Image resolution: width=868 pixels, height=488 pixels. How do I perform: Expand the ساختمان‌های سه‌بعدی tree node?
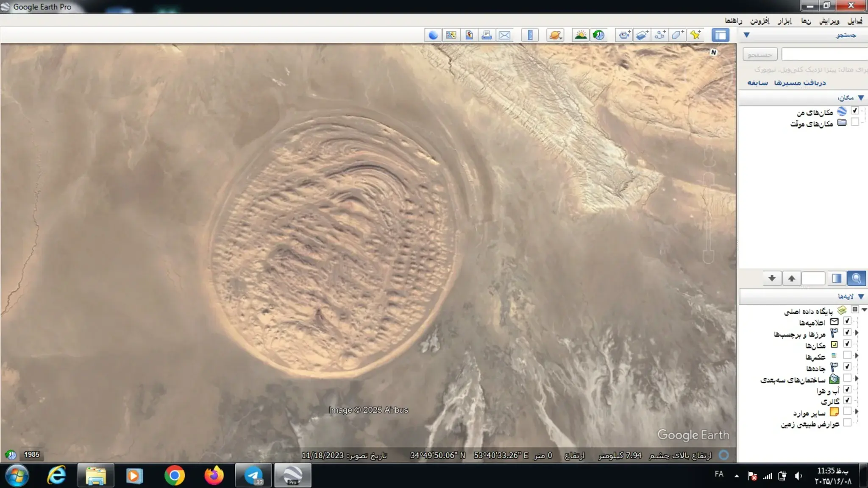click(857, 379)
